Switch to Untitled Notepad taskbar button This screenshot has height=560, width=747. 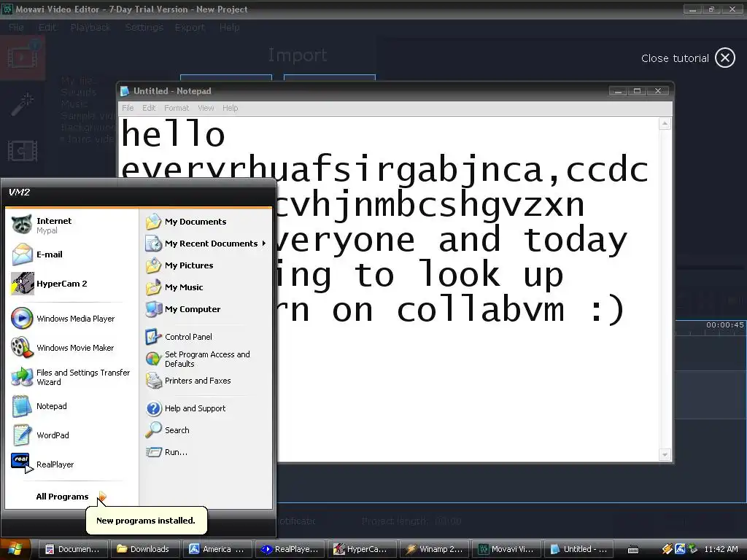point(578,549)
